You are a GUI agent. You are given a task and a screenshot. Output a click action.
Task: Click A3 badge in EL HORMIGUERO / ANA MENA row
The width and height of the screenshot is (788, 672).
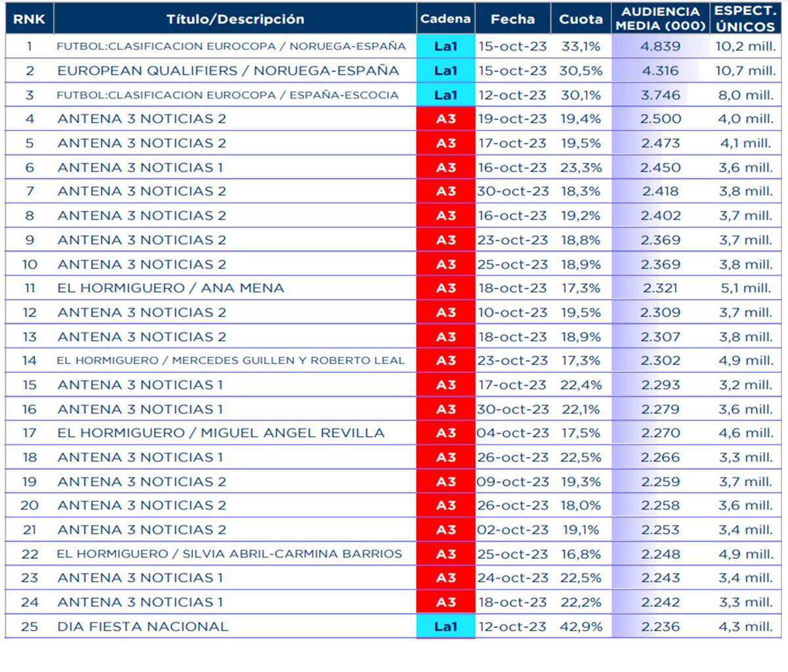[x=445, y=288]
